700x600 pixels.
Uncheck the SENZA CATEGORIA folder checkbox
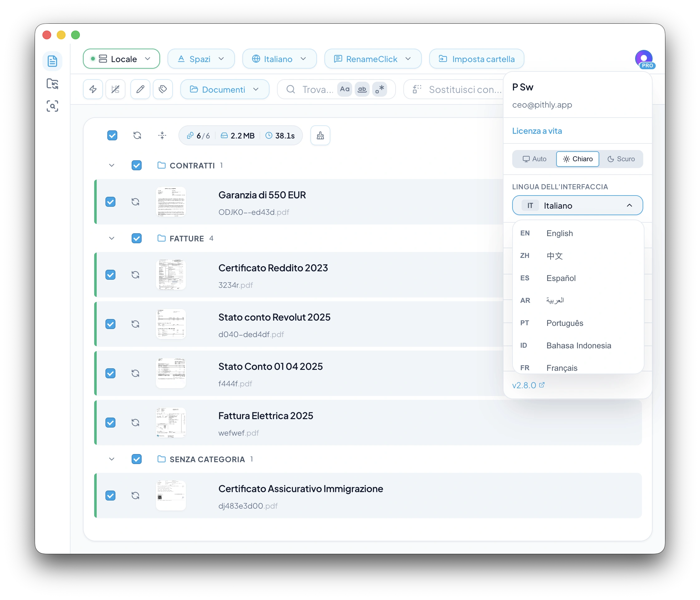(x=137, y=459)
